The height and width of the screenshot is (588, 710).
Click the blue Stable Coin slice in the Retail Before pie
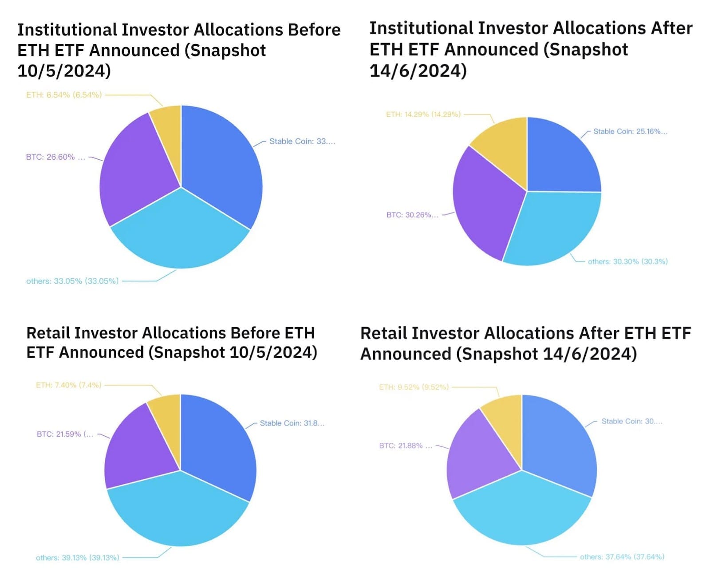[x=217, y=444]
